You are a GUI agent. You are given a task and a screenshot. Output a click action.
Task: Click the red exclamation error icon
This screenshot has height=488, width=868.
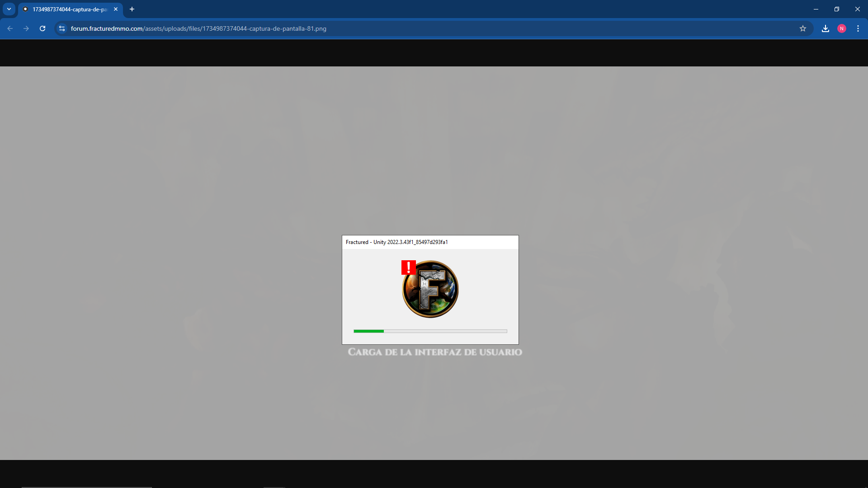click(409, 267)
